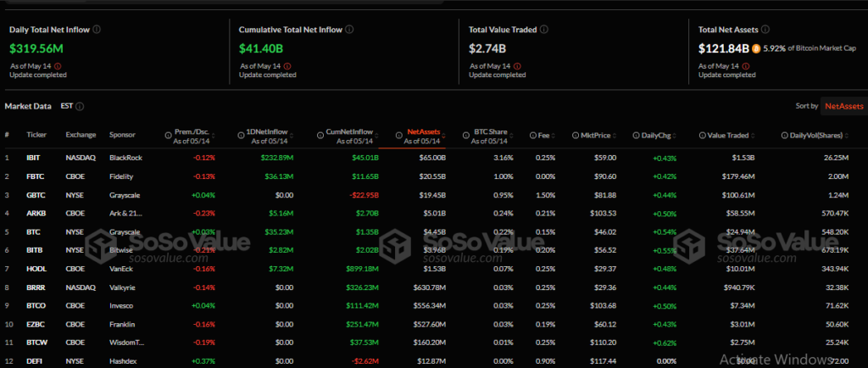Image resolution: width=868 pixels, height=368 pixels.
Task: Select the Ticker column header
Action: [36, 135]
